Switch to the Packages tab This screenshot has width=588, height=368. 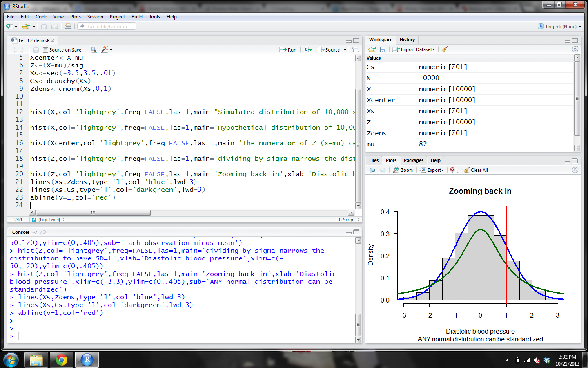[x=413, y=160]
